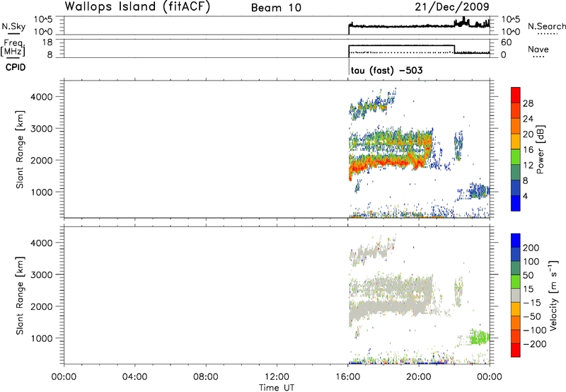Click the '12:00' time tick label
The image size is (566, 392).
[x=277, y=377]
